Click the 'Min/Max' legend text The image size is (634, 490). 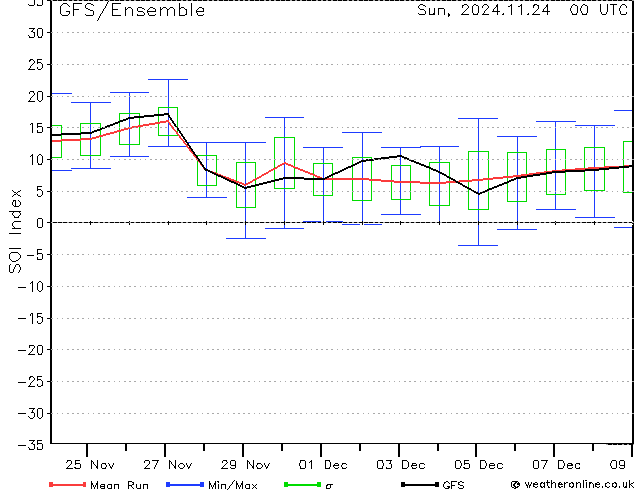(x=232, y=485)
